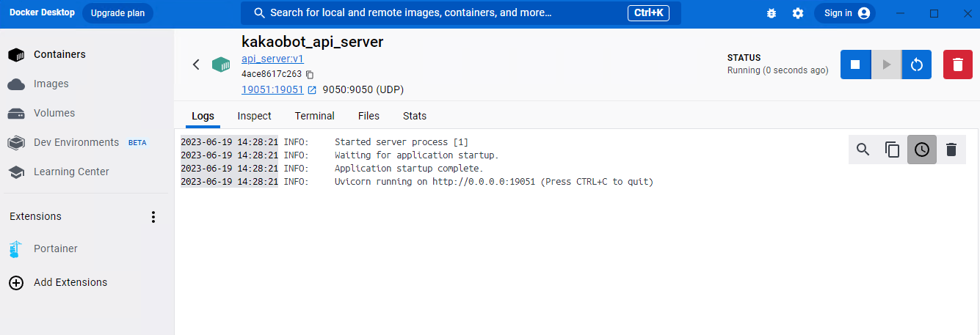
Task: Open the api_server:v1 image link
Action: [272, 59]
